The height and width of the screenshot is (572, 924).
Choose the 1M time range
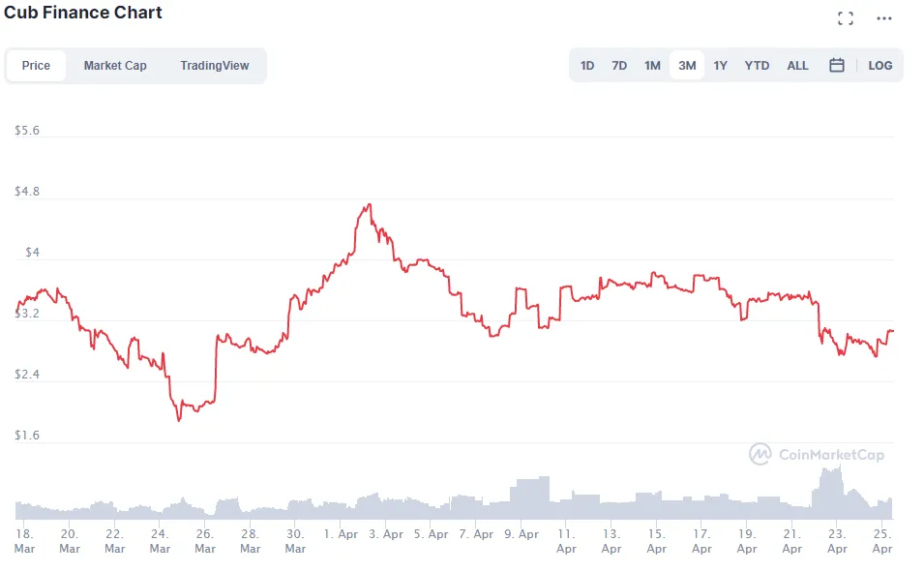[x=653, y=66]
